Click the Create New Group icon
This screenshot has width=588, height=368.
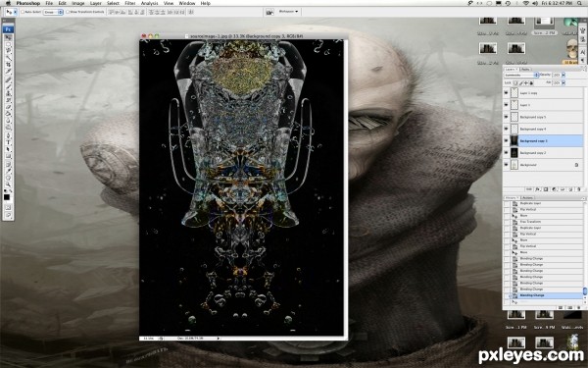(x=563, y=189)
